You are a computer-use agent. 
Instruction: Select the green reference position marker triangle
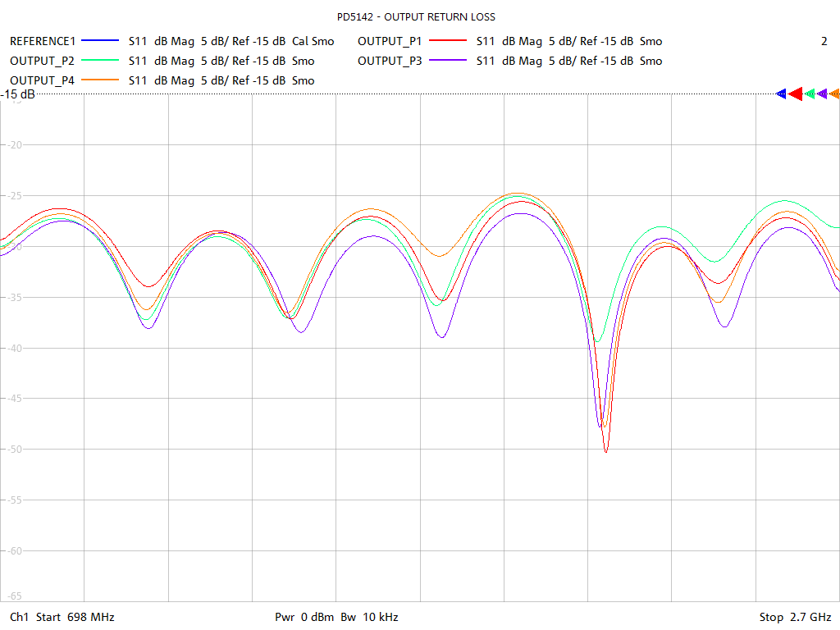point(810,94)
